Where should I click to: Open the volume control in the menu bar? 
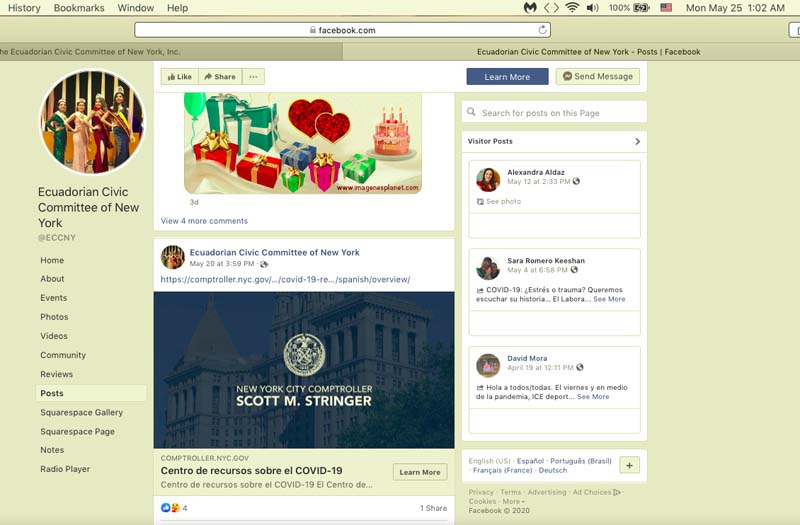(x=592, y=8)
